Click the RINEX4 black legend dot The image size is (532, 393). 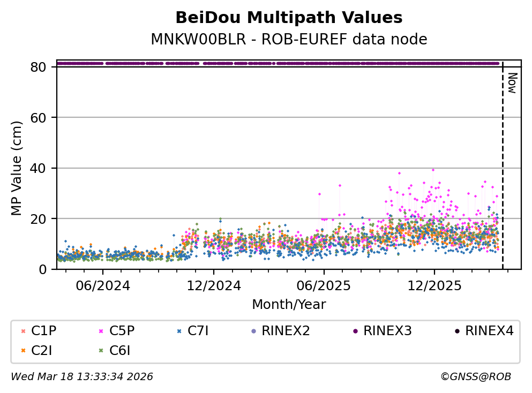coord(456,331)
